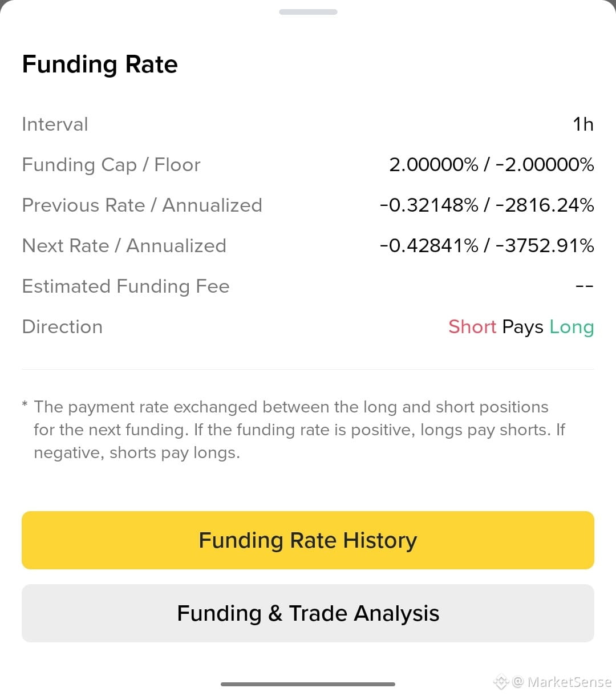
Task: Tap the Funding Rate History button
Action: [x=308, y=540]
